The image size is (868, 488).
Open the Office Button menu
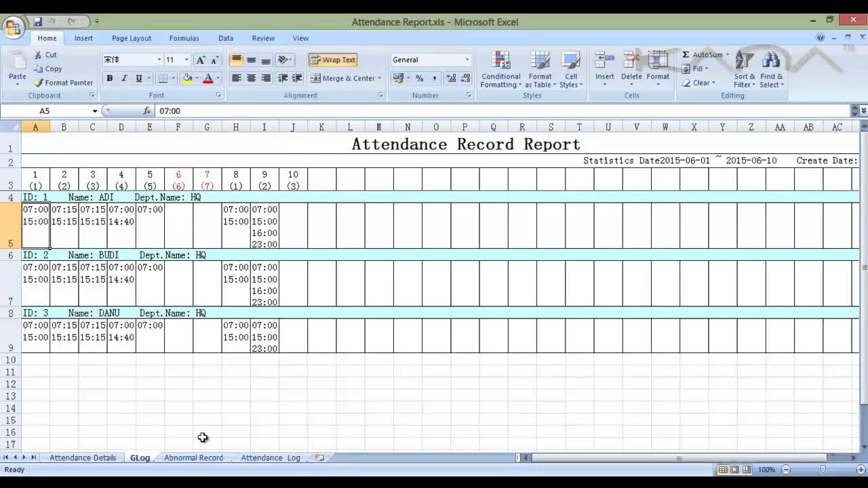(x=13, y=27)
